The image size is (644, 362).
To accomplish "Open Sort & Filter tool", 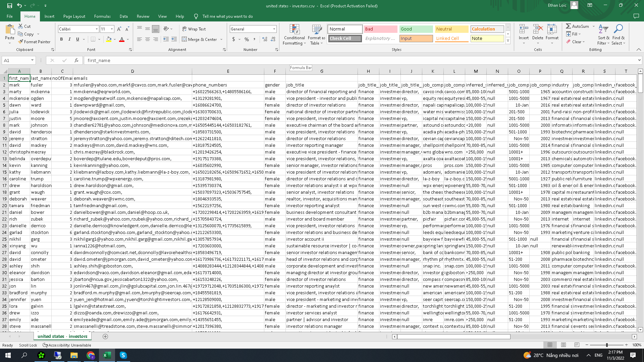I will 603,34.
